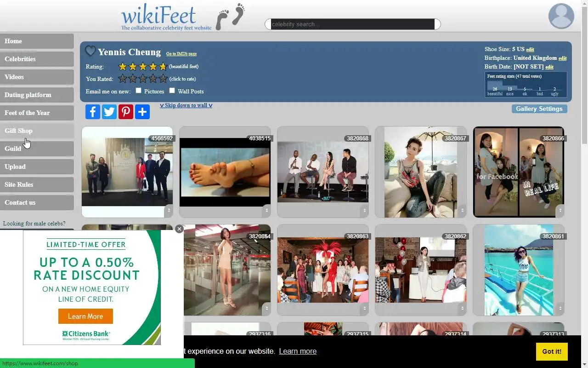Open Gift Shop in sidebar
588x368 pixels.
pos(37,131)
